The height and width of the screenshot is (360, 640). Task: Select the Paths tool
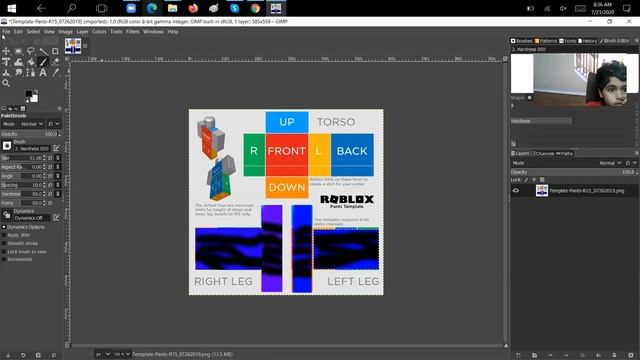tap(31, 73)
